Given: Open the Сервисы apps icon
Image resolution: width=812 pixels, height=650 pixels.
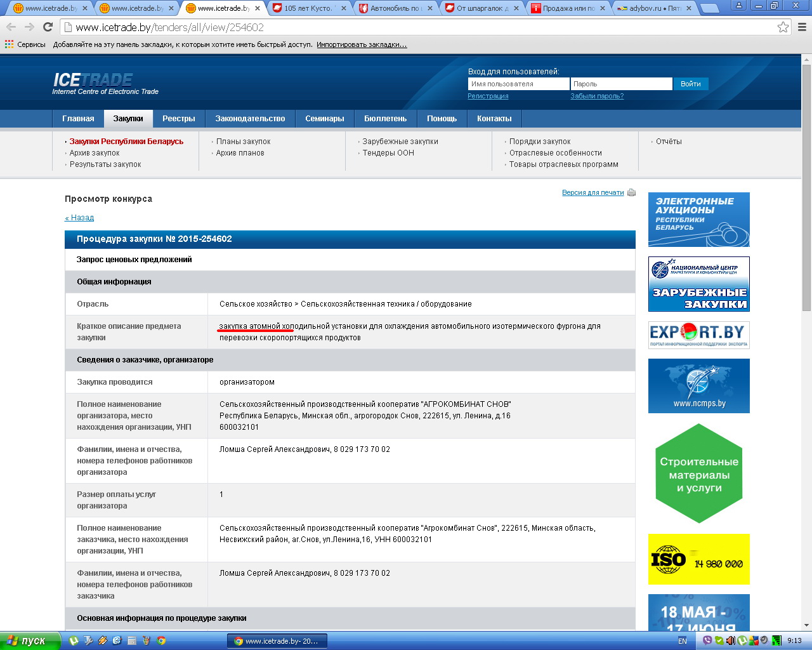Looking at the screenshot, I should tap(9, 44).
